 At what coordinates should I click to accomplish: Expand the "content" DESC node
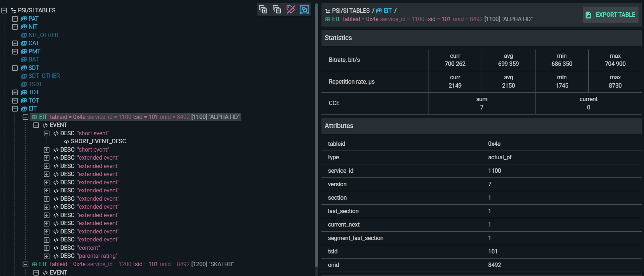click(x=47, y=248)
